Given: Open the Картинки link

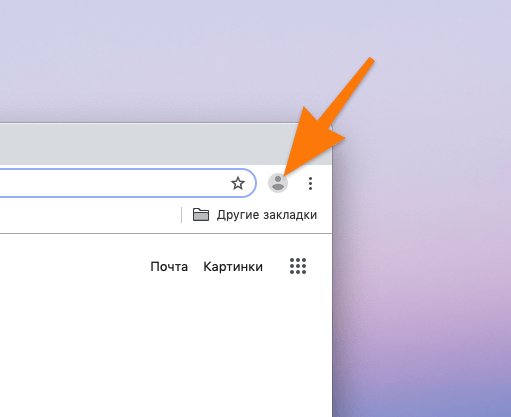Looking at the screenshot, I should click(x=233, y=267).
